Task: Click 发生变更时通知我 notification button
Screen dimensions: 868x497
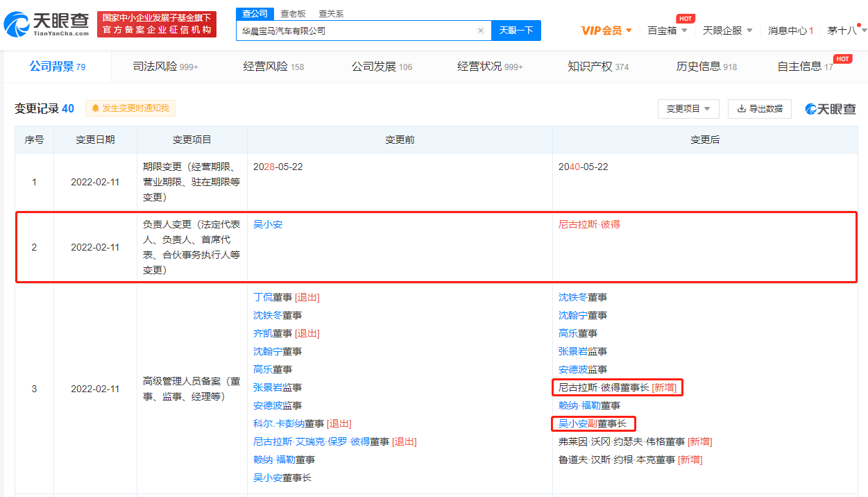Action: [x=130, y=108]
